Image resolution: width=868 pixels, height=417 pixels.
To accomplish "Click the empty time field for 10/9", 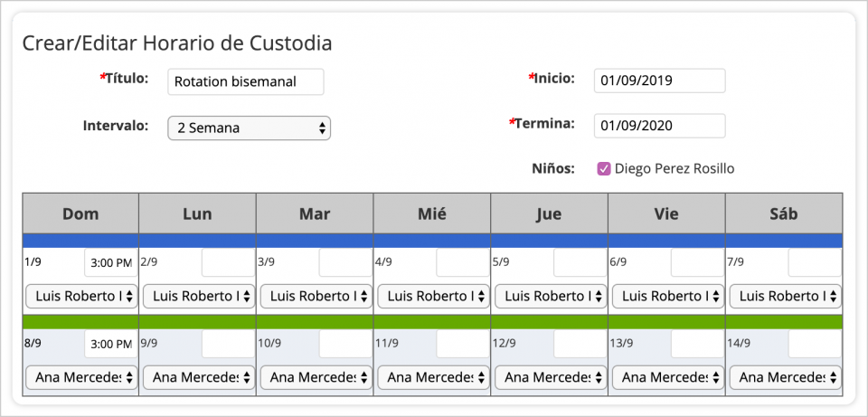I will point(345,344).
